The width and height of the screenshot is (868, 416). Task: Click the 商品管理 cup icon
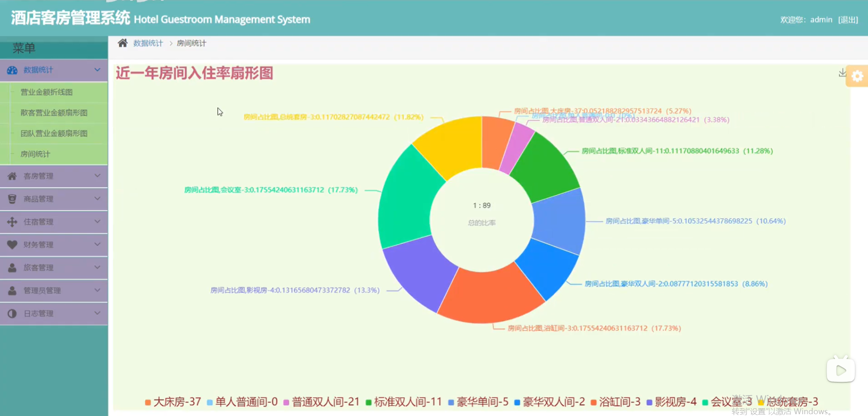pos(12,199)
